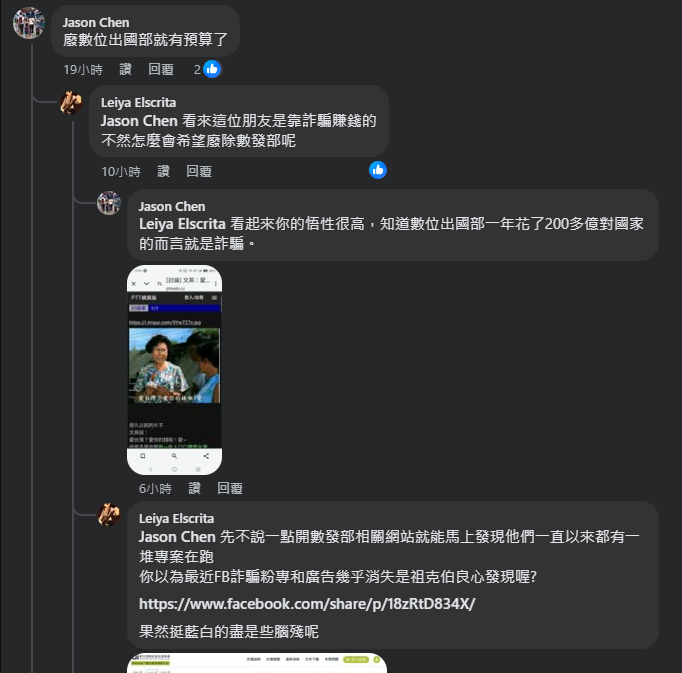Image resolution: width=682 pixels, height=673 pixels.
Task: Like Leiya Elscrita's 10小時 comment
Action: point(164,171)
